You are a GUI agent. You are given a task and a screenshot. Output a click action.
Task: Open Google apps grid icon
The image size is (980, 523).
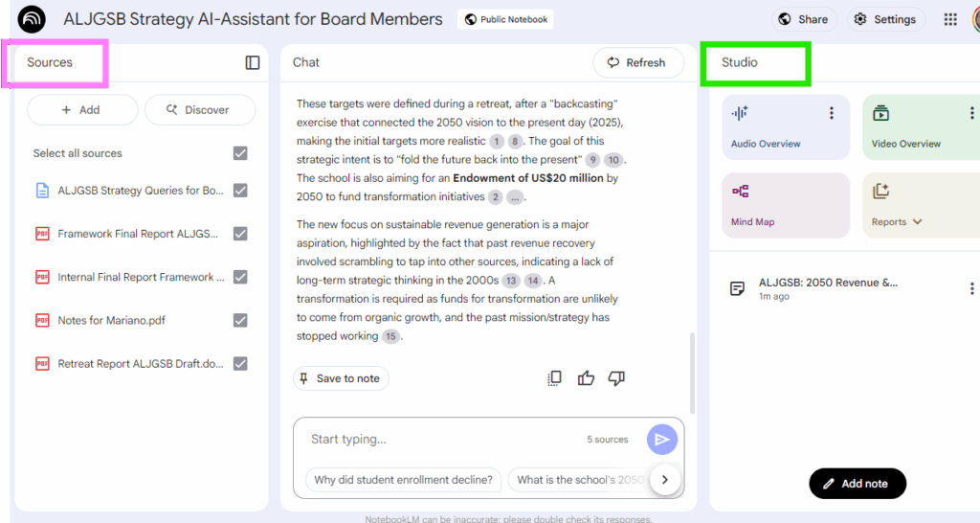coord(950,19)
